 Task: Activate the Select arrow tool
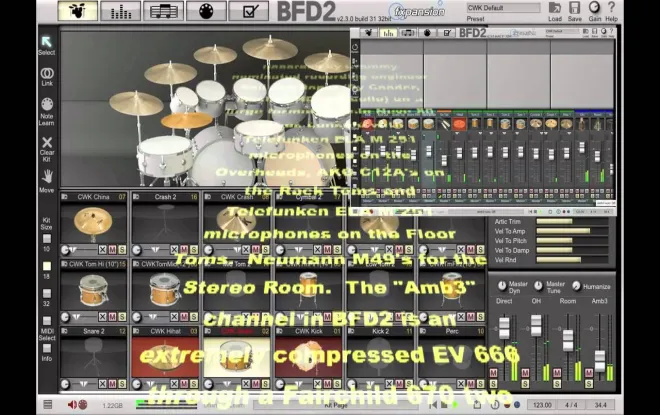(47, 45)
